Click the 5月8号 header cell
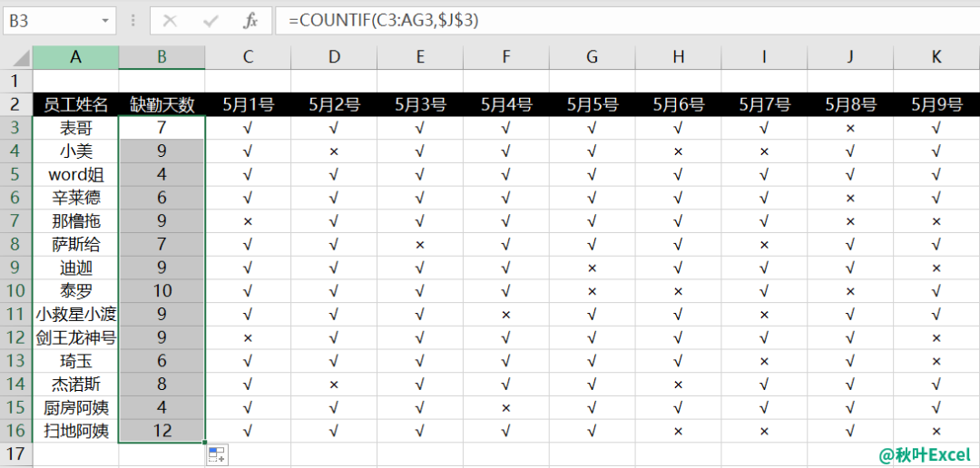 tap(850, 104)
